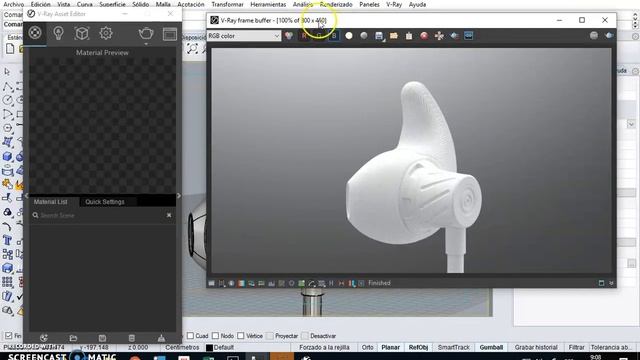Expand the teapot render options arrow
Image resolution: width=640 pixels, height=360 pixels.
(146, 43)
